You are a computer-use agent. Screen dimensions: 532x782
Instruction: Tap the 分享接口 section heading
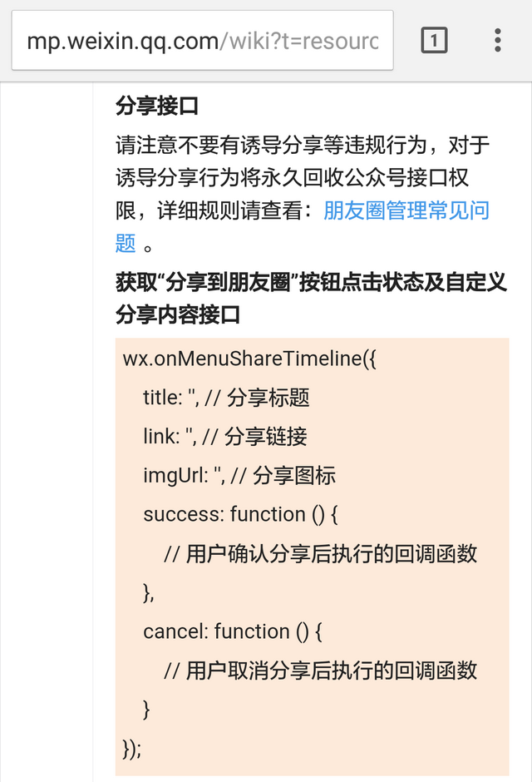point(157,107)
